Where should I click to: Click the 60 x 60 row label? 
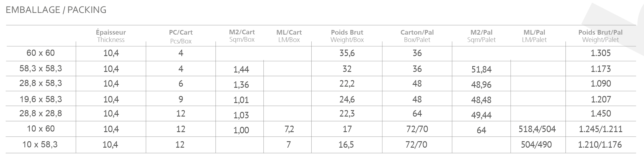[41, 53]
